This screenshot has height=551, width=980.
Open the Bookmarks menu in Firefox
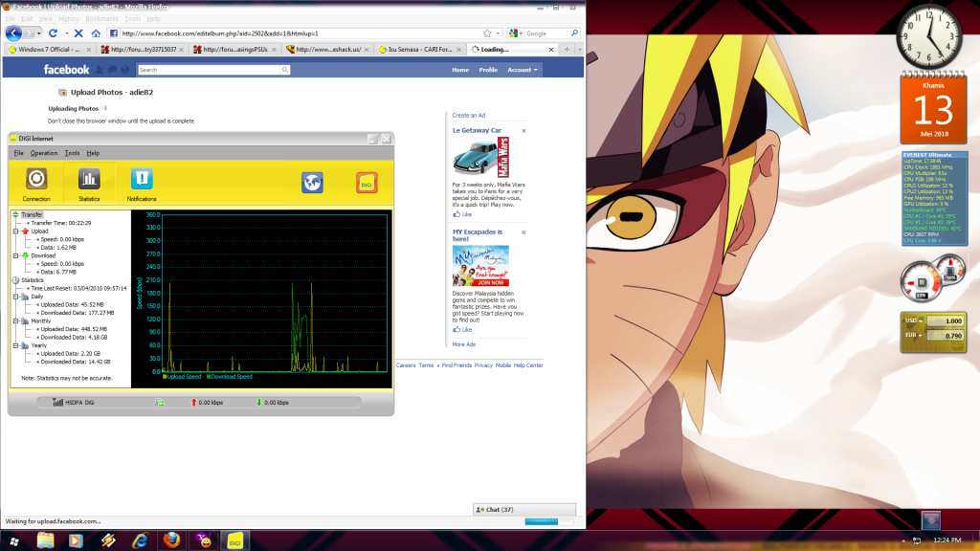point(100,18)
